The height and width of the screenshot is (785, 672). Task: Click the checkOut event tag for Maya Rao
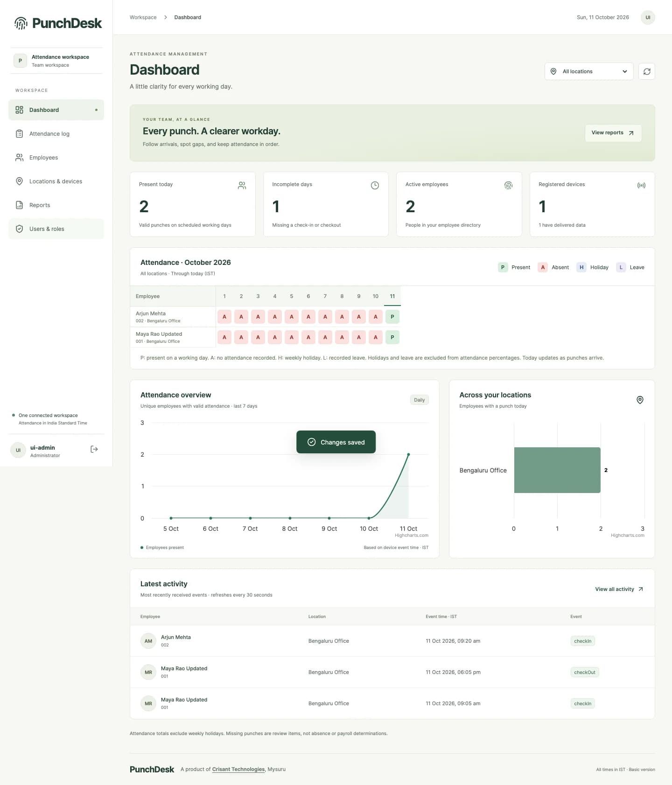(585, 672)
